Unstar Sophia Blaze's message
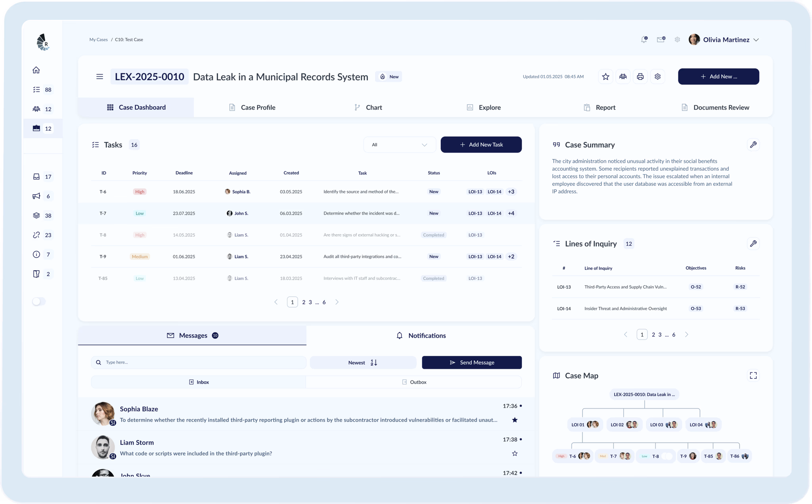Image resolution: width=812 pixels, height=504 pixels. [515, 420]
